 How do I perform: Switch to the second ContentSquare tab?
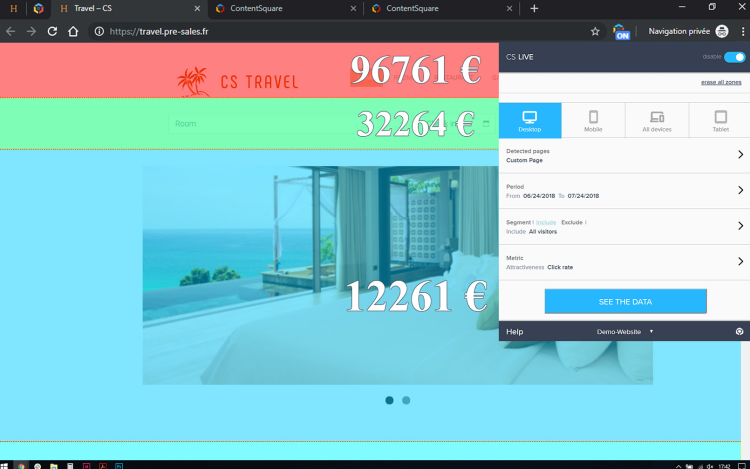click(x=440, y=8)
